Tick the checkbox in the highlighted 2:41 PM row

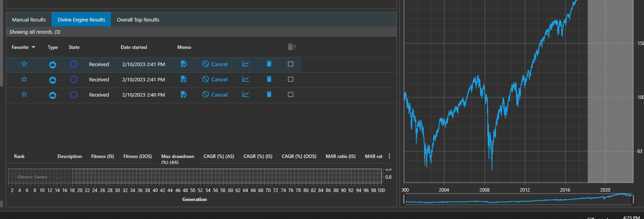[x=291, y=64]
